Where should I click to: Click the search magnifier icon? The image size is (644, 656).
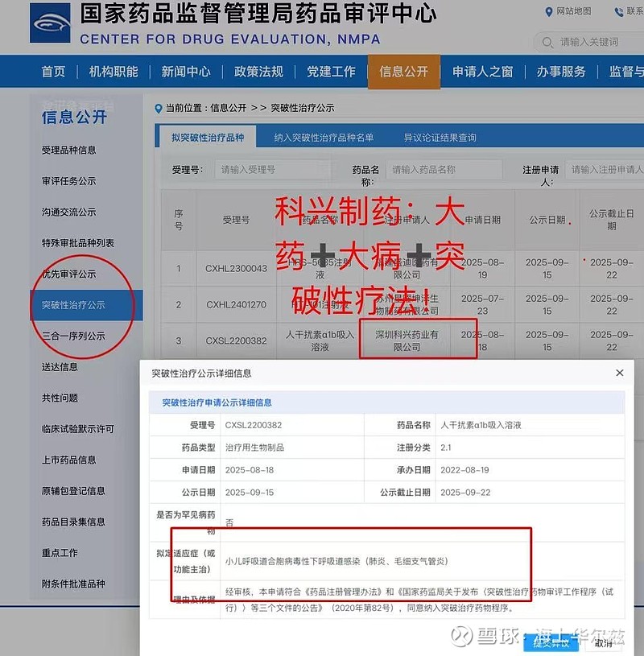point(547,42)
